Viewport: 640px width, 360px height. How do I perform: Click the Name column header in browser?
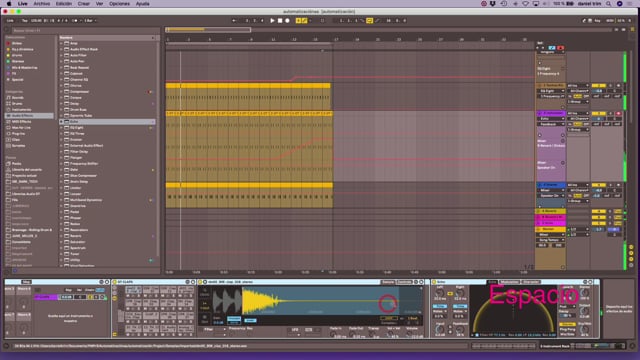pos(107,38)
